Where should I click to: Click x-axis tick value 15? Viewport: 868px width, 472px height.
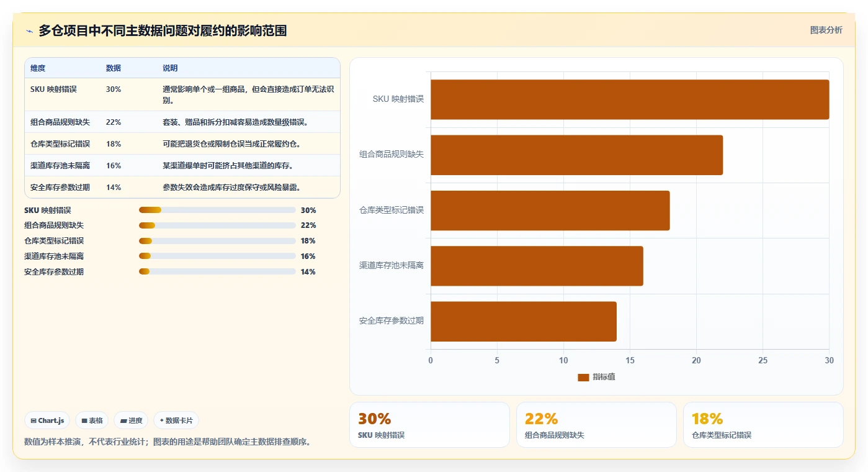coord(630,361)
